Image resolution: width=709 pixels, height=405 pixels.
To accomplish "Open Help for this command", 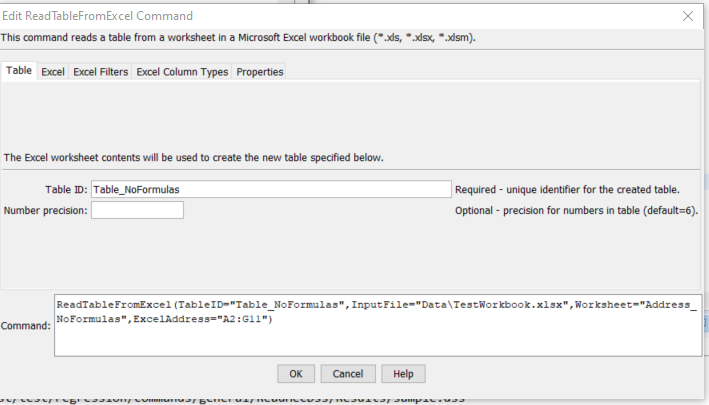I will coord(403,373).
